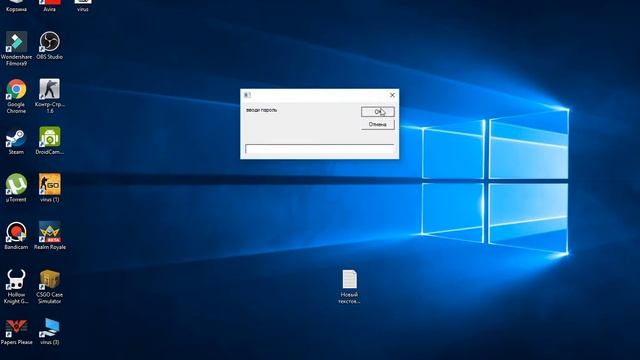Open µTorrent desktop shortcut
The height and width of the screenshot is (360, 640).
point(16,188)
